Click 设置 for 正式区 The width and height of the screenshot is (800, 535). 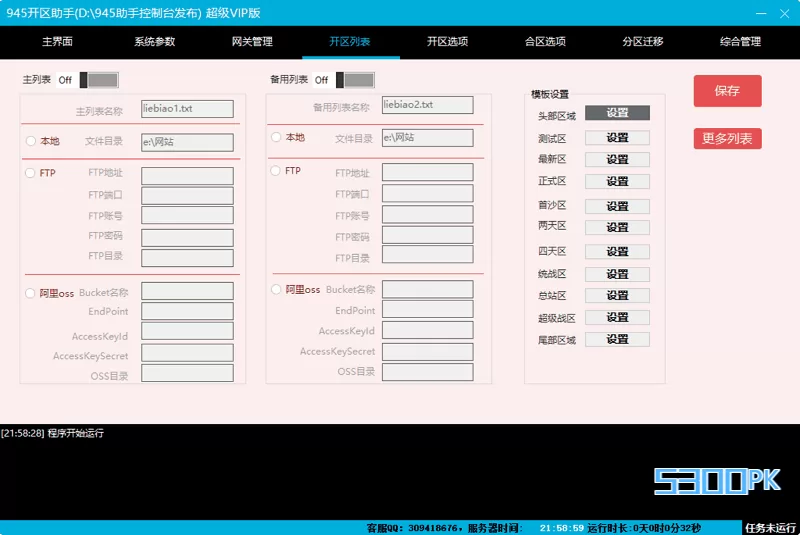click(617, 182)
